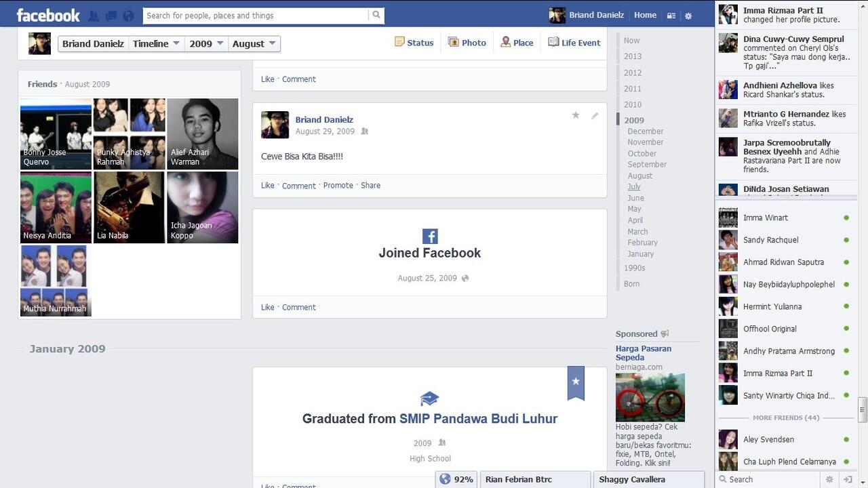Click Share on the August 29 post

tap(370, 185)
